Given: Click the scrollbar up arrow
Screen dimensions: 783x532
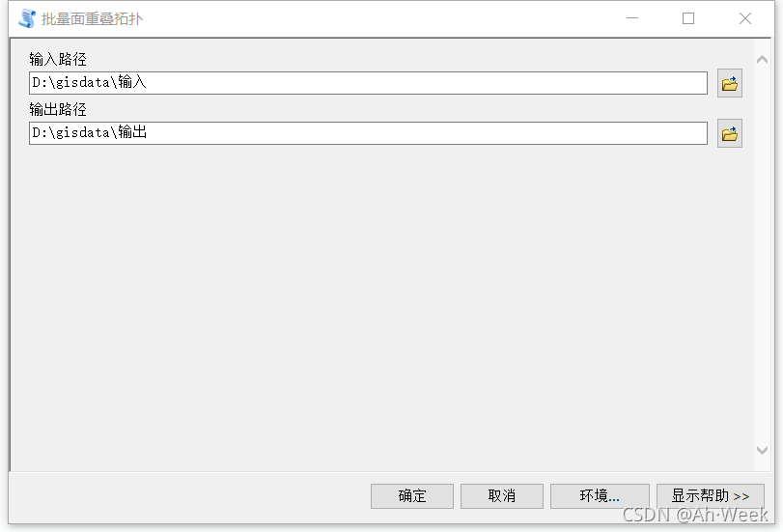Looking at the screenshot, I should tap(762, 60).
